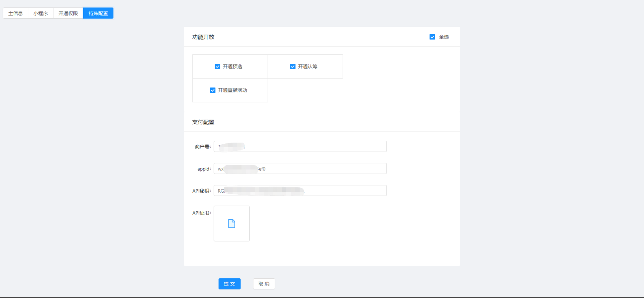Click the 支付配置 section heading
The height and width of the screenshot is (298, 644).
[x=203, y=122]
